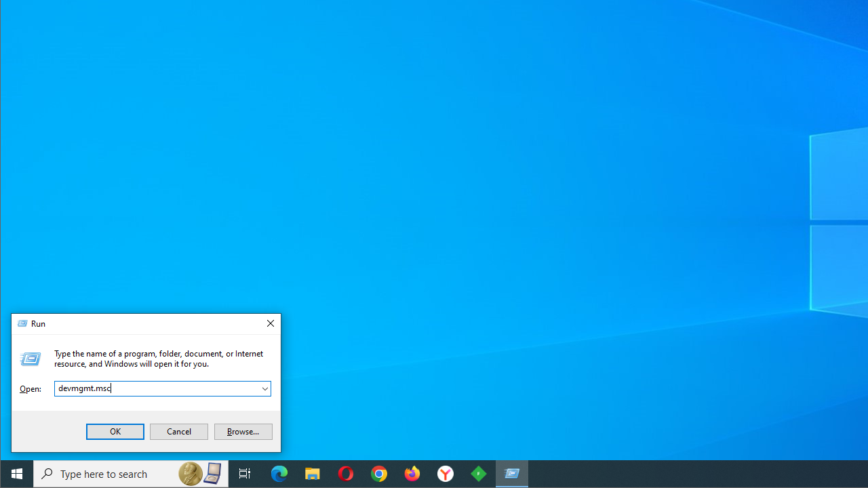Click OK to run devmgmt.msc
The image size is (868, 488).
point(115,432)
